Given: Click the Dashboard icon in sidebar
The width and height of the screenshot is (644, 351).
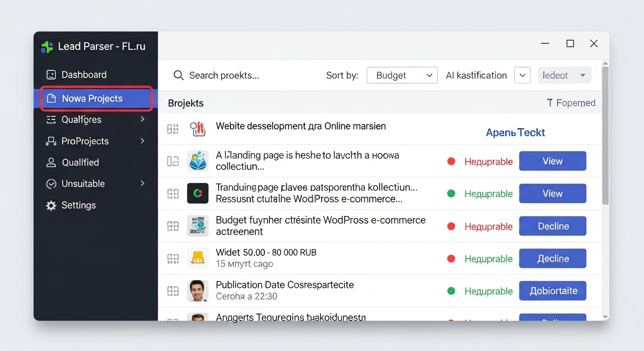Looking at the screenshot, I should click(51, 74).
